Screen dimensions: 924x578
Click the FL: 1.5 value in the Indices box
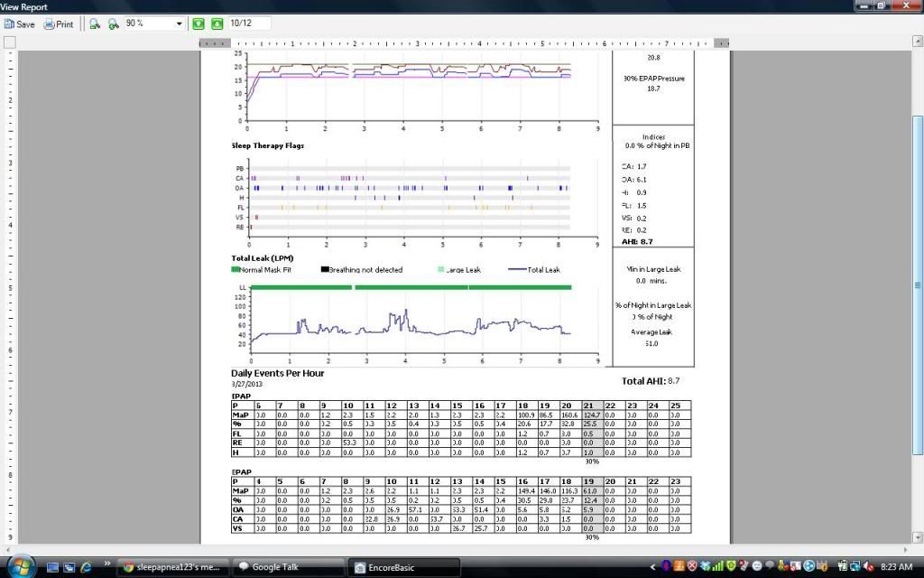pyautogui.click(x=634, y=206)
